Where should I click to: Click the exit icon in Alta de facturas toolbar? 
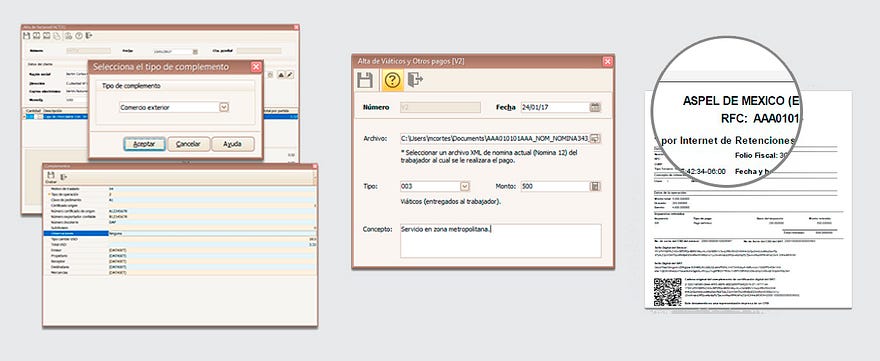click(x=89, y=35)
